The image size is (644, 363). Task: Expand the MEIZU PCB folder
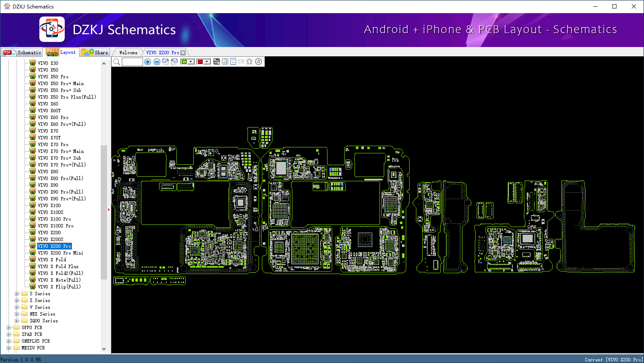click(x=9, y=348)
